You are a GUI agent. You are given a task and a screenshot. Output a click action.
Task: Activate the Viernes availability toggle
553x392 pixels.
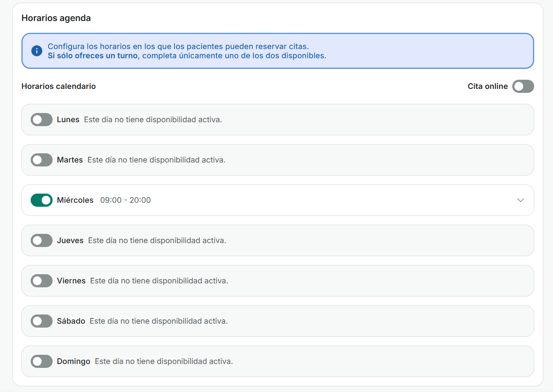(42, 281)
